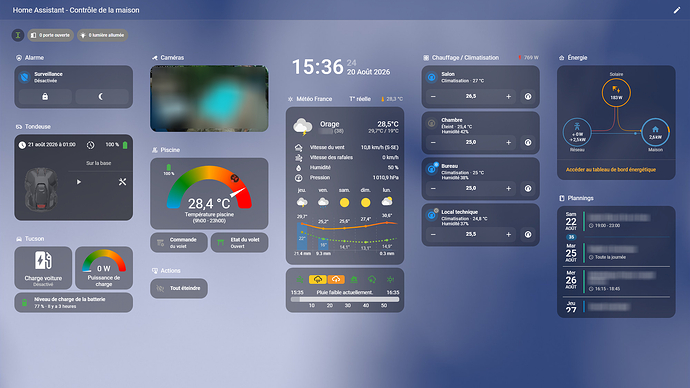Click the Surveillance alarm shield icon

pos(25,77)
